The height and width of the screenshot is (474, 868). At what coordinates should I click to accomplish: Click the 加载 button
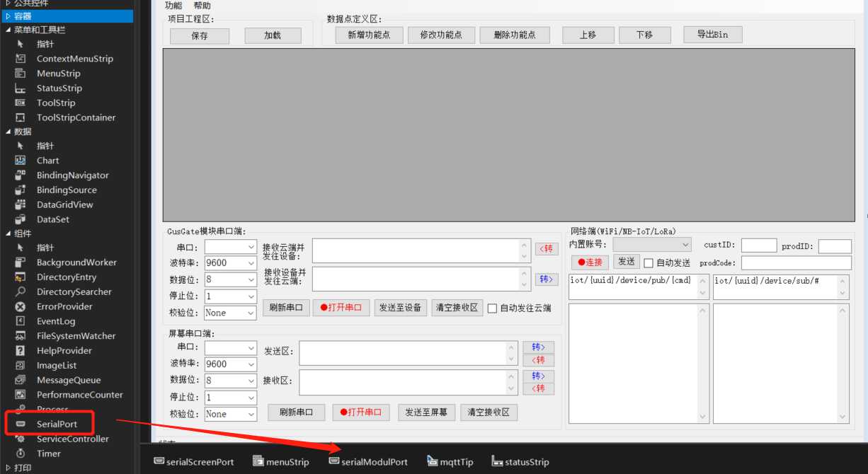point(273,35)
